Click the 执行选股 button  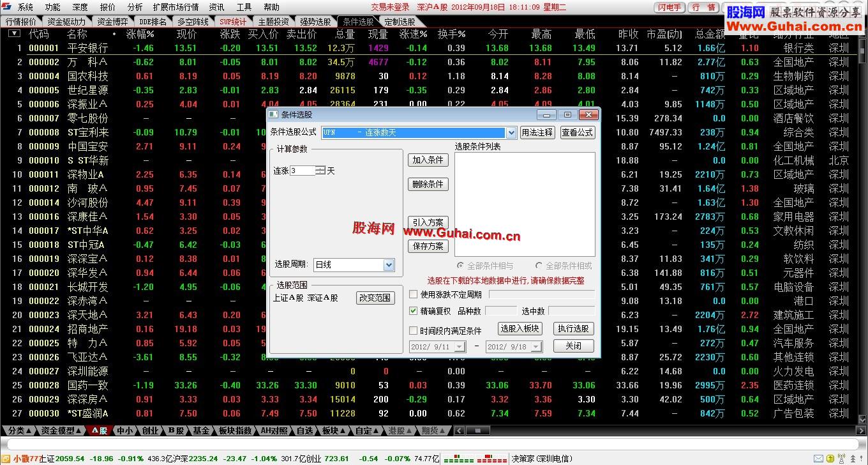click(573, 328)
